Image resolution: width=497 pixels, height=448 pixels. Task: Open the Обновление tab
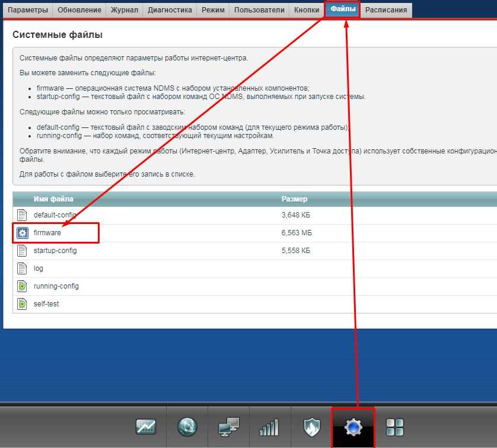pos(79,10)
